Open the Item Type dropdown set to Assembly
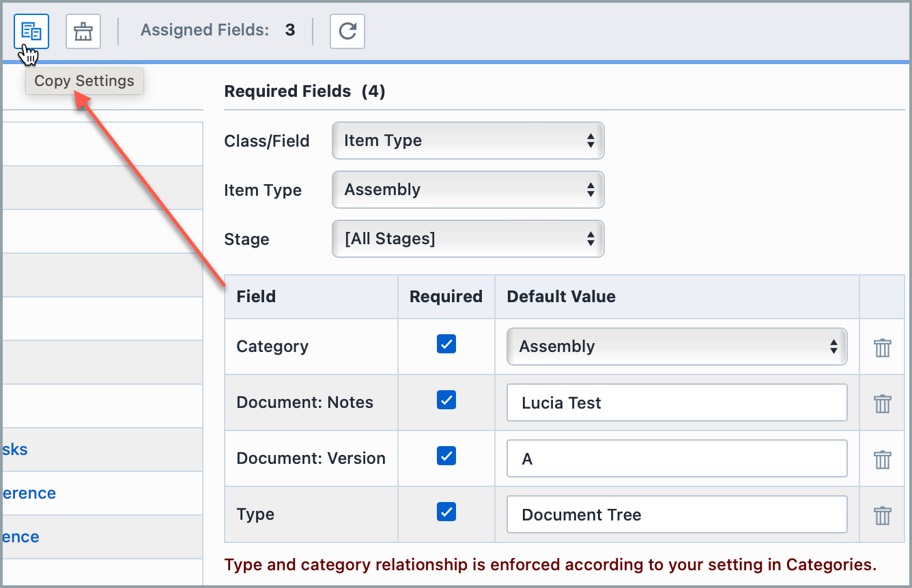Image resolution: width=912 pixels, height=588 pixels. coord(468,190)
